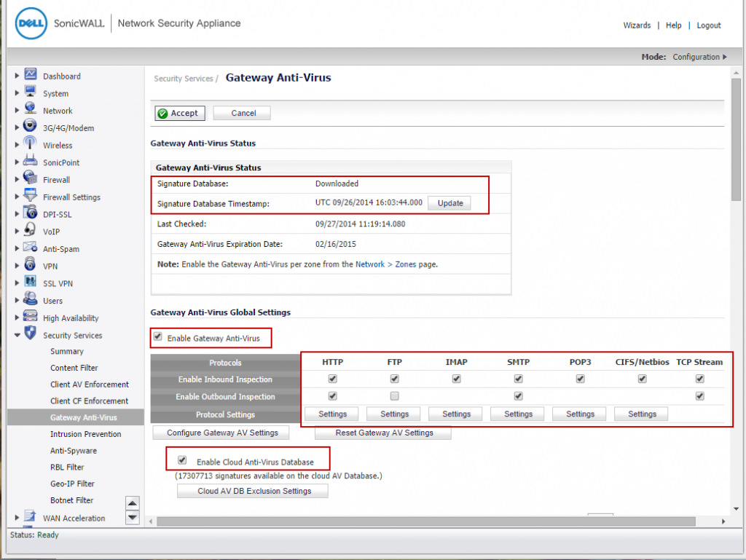This screenshot has width=746, height=560.
Task: Click the VPN lock icon
Action: tap(31, 264)
